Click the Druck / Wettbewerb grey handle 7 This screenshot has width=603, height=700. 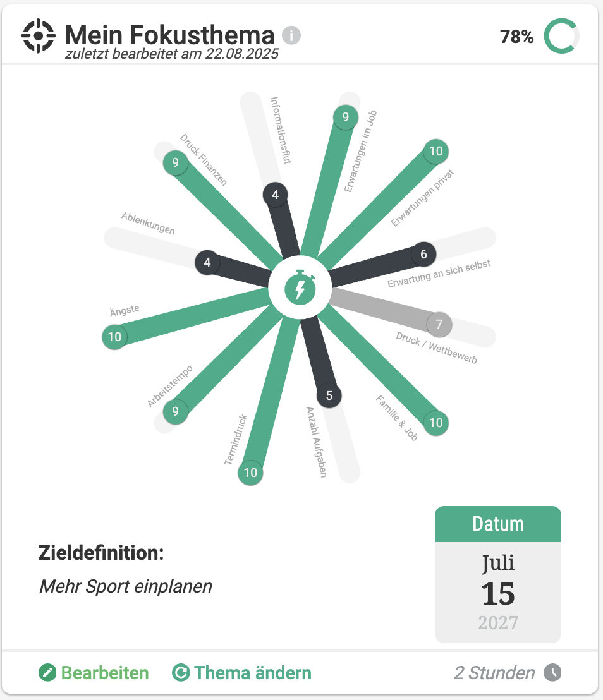[439, 324]
